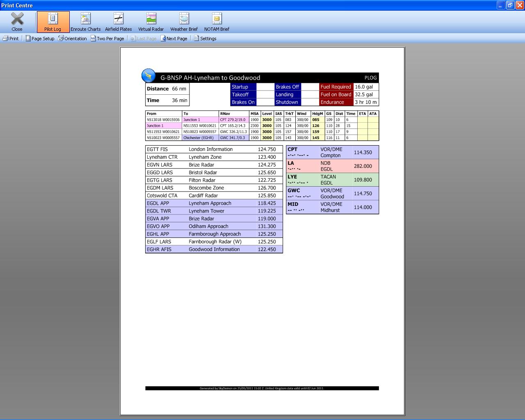Open the NOTAM Brief
Viewport: 525px width, 420px height.
pos(217,19)
